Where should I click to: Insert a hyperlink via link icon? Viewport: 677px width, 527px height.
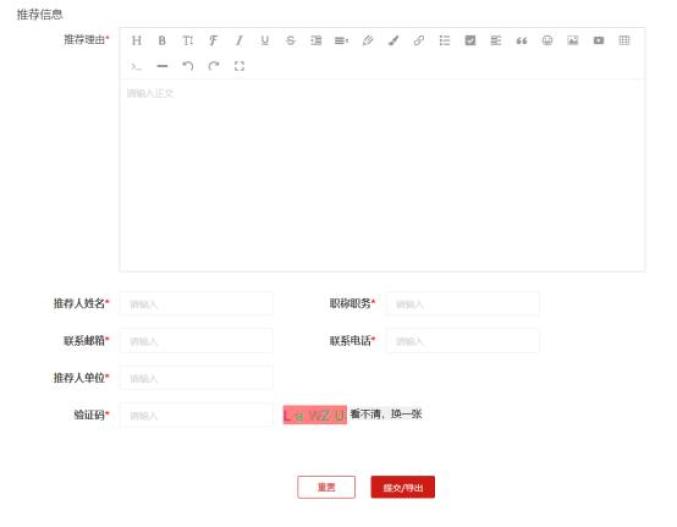tap(419, 41)
